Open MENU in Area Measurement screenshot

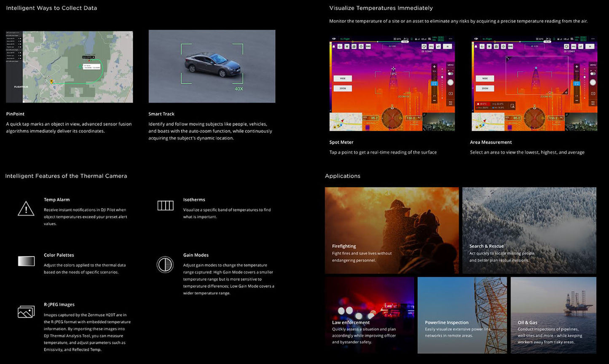pos(593,65)
